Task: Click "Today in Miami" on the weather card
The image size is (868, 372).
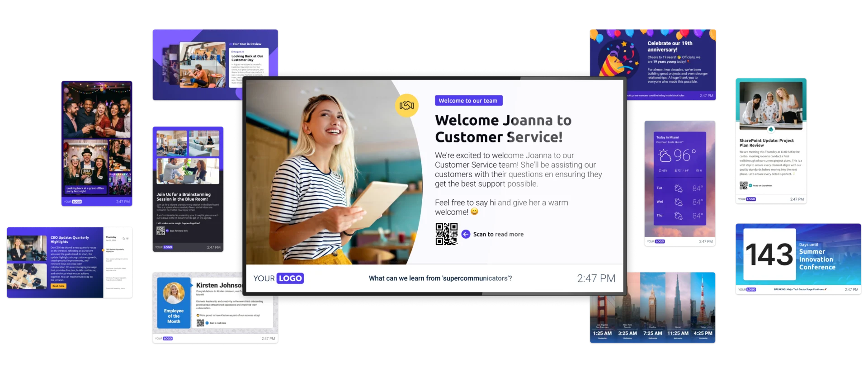Action: [667, 137]
